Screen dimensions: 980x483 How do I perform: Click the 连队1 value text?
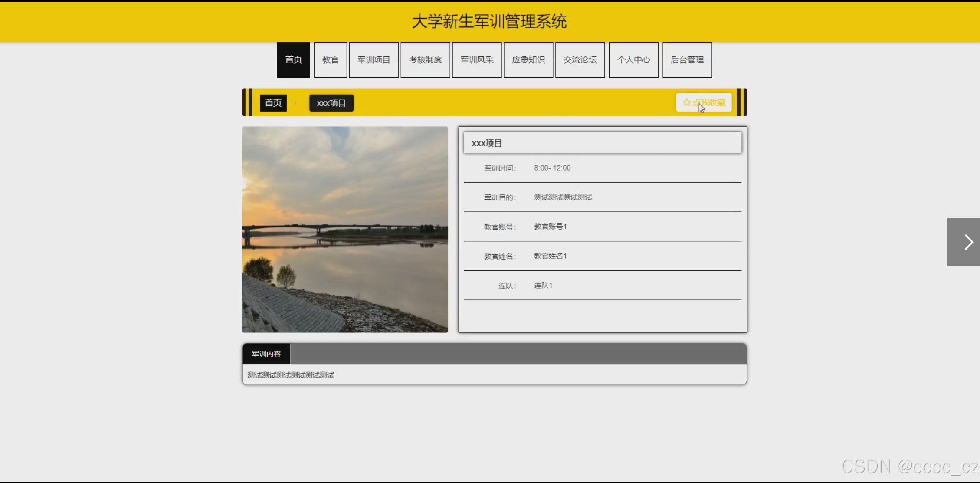point(543,286)
